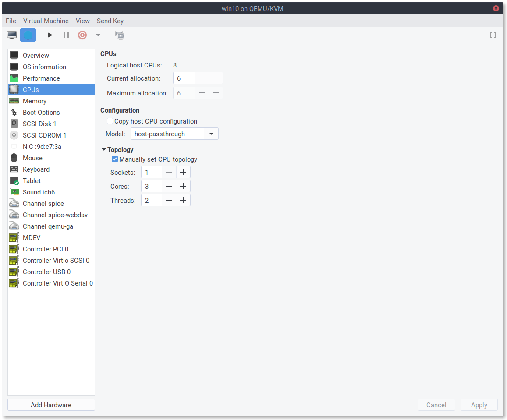
Task: Click the Threads number field
Action: coord(151,200)
